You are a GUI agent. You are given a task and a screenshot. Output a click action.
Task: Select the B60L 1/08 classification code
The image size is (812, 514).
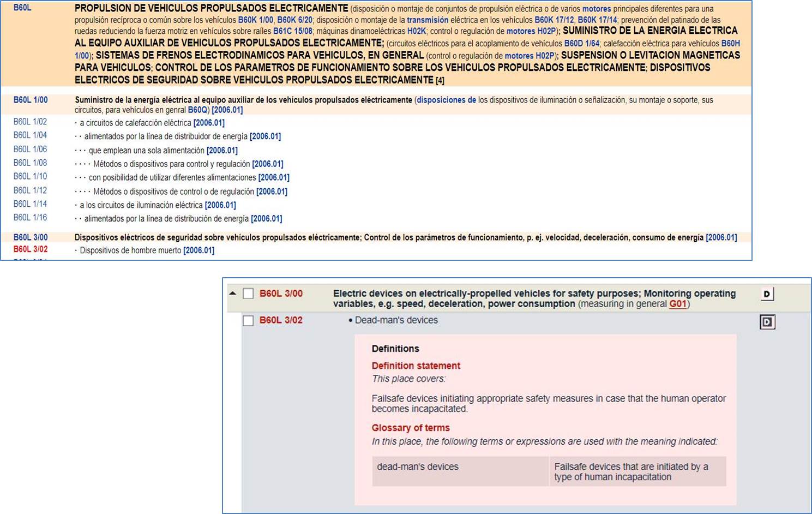[30, 163]
